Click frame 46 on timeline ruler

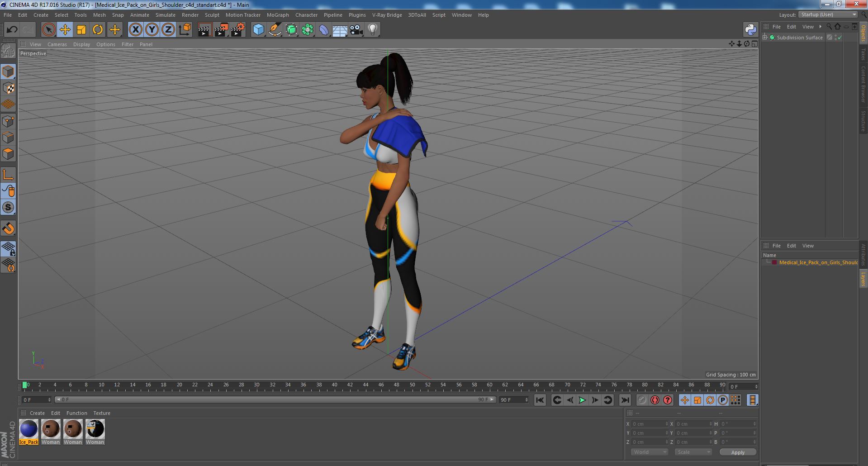381,385
